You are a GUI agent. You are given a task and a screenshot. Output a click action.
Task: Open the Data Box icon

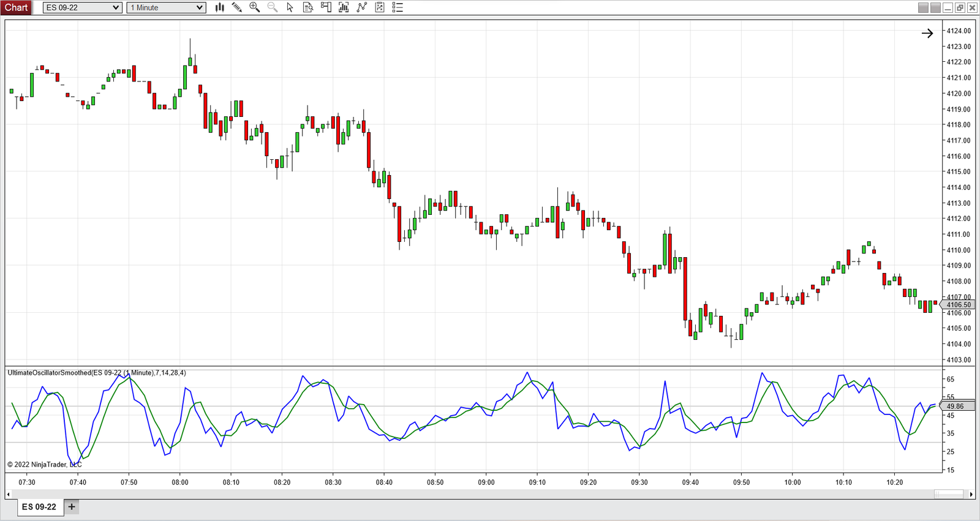308,7
